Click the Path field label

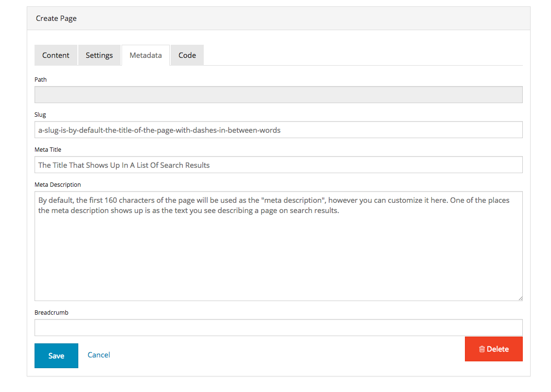tap(40, 79)
